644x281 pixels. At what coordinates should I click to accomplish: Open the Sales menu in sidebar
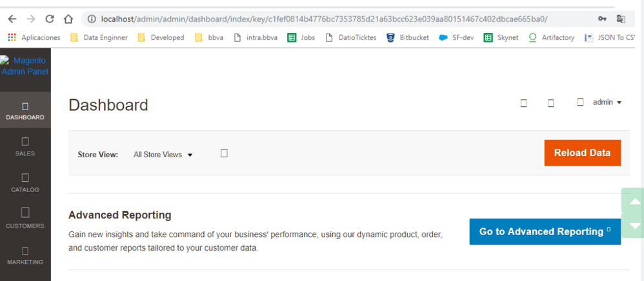pyautogui.click(x=25, y=146)
